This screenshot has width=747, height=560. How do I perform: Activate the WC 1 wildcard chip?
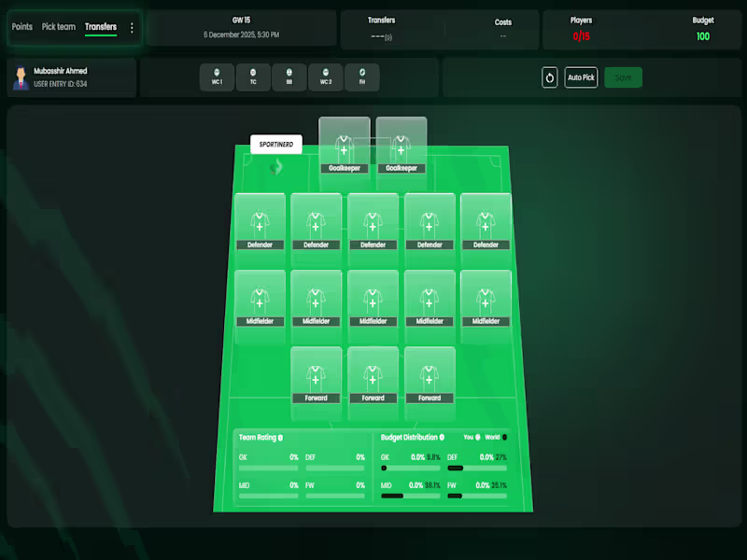pyautogui.click(x=217, y=77)
